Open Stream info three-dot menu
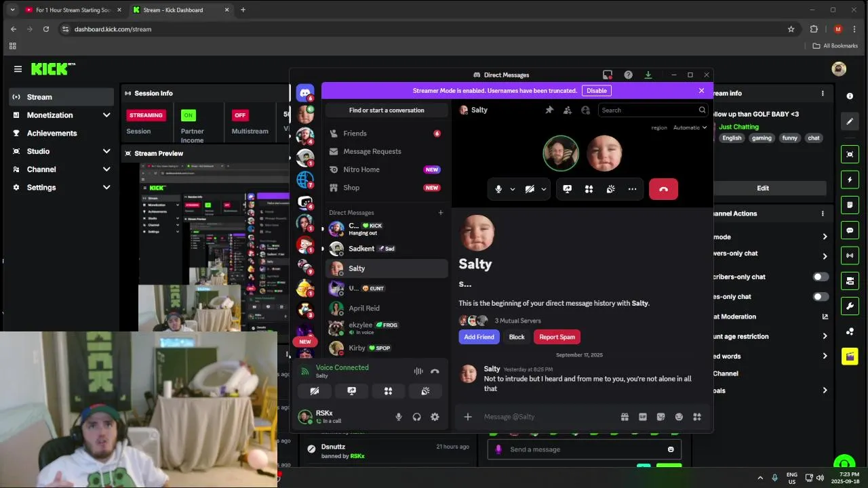The height and width of the screenshot is (488, 868). [x=823, y=94]
